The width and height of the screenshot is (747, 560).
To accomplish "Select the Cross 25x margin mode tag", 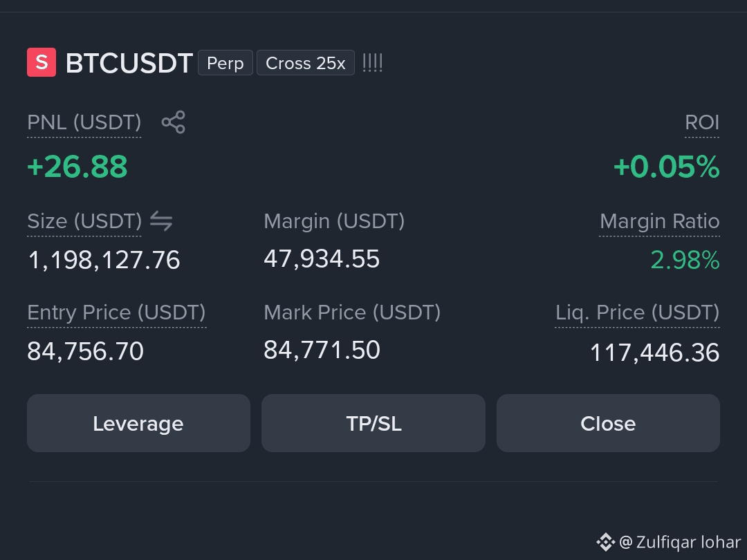I will (306, 63).
